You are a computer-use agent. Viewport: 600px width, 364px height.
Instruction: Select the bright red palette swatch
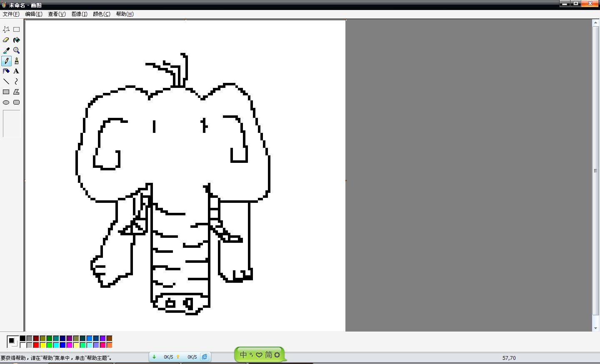(36, 345)
